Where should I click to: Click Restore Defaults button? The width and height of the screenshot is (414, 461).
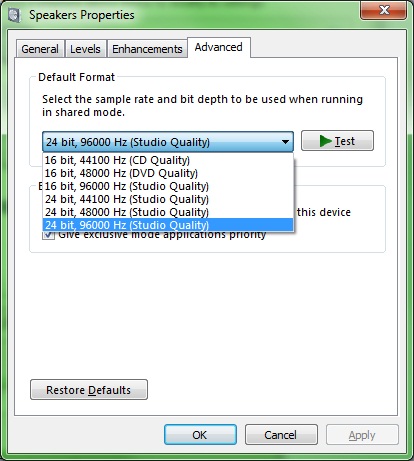pos(89,390)
